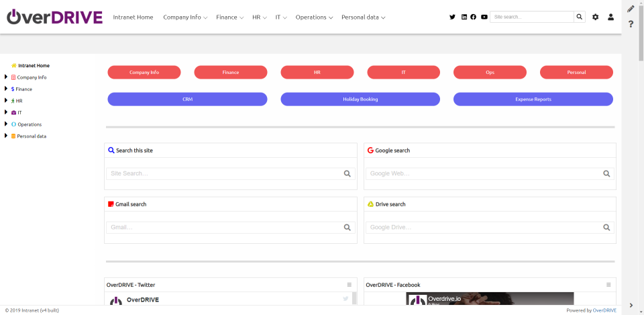Open the IT dropdown in top navigation
This screenshot has height=315, width=644.
click(281, 17)
